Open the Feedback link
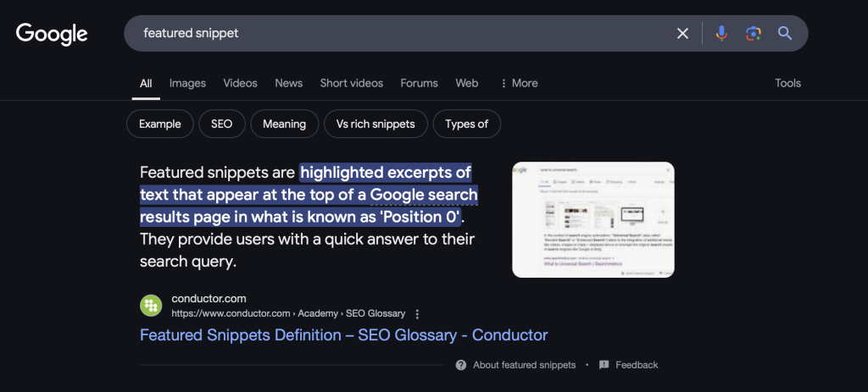 click(637, 365)
